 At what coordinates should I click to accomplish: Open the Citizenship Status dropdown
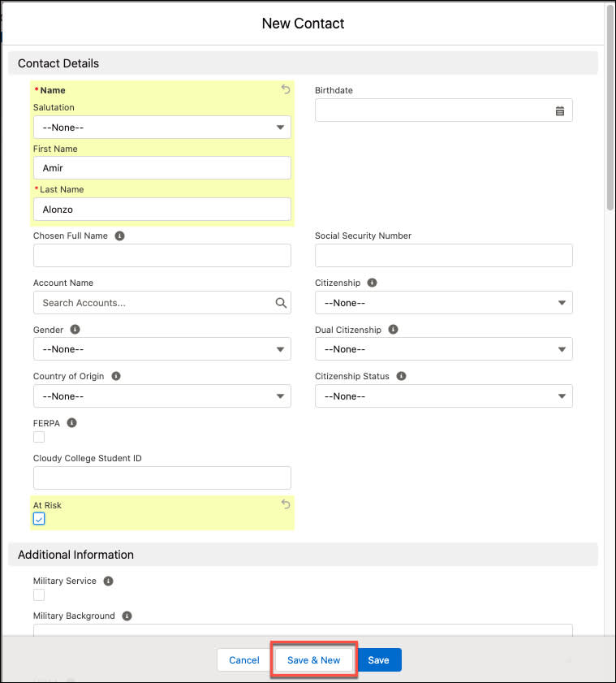(x=443, y=396)
